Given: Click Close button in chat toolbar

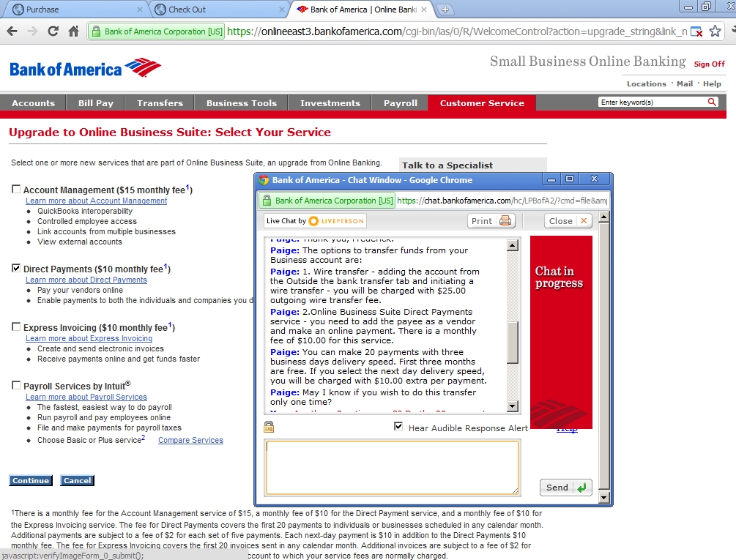Looking at the screenshot, I should (568, 221).
